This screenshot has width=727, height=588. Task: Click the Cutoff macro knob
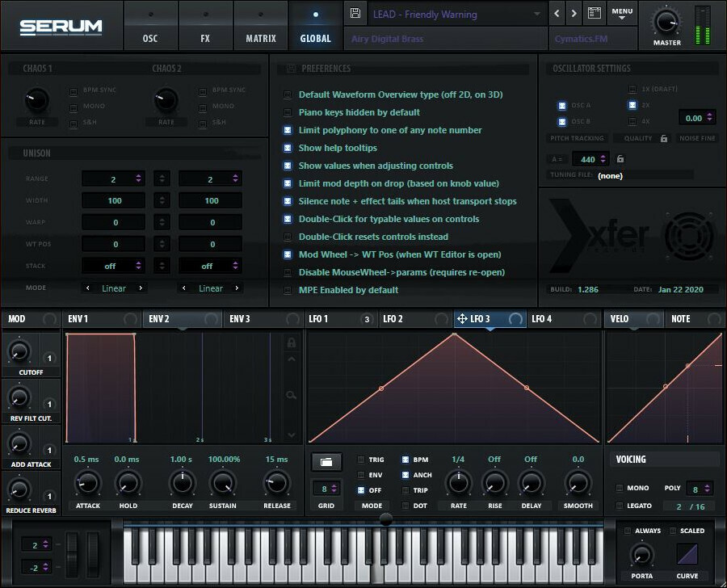point(19,352)
